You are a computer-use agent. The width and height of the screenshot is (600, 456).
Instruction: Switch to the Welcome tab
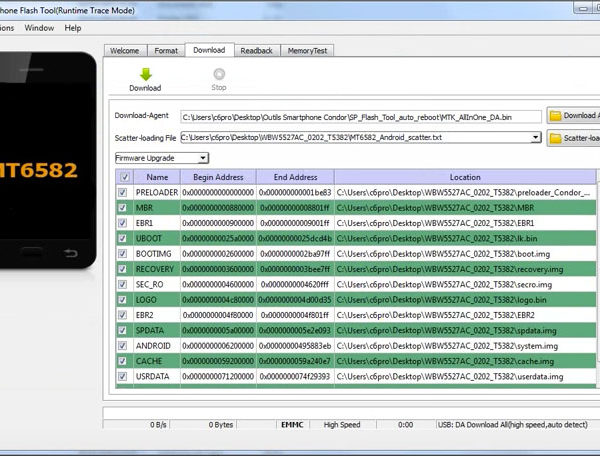tap(124, 50)
